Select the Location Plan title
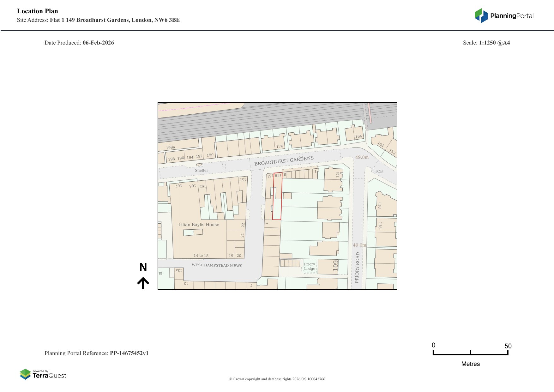The width and height of the screenshot is (554, 392). pos(38,11)
